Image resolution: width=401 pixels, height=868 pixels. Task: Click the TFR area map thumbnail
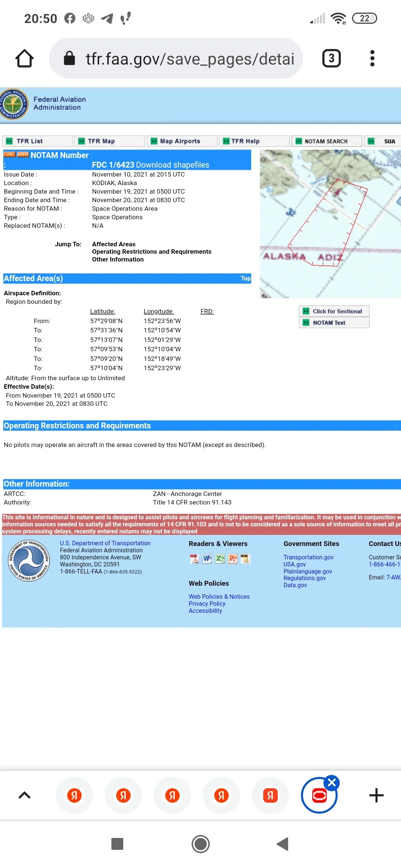point(330,224)
